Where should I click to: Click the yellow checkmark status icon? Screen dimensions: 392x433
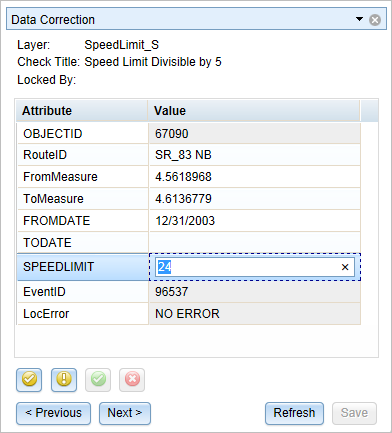(x=29, y=380)
